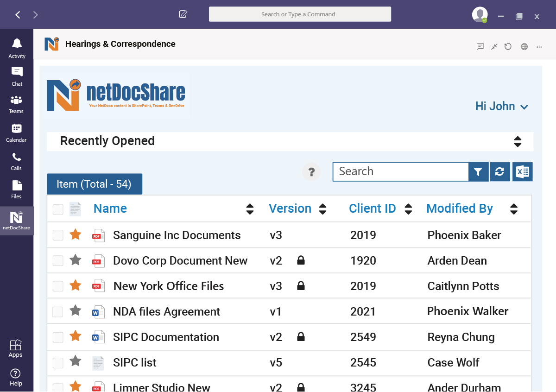Toggle star for SIPC Documentation

pyautogui.click(x=75, y=336)
